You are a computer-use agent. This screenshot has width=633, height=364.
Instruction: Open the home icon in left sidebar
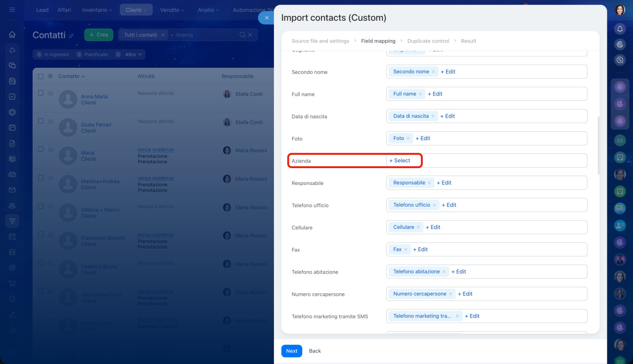click(x=12, y=35)
